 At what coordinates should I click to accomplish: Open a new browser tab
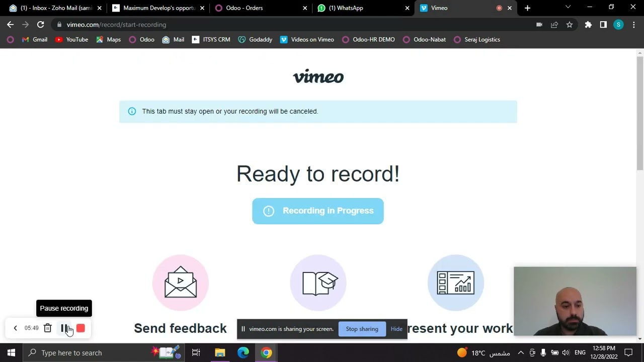pyautogui.click(x=527, y=8)
